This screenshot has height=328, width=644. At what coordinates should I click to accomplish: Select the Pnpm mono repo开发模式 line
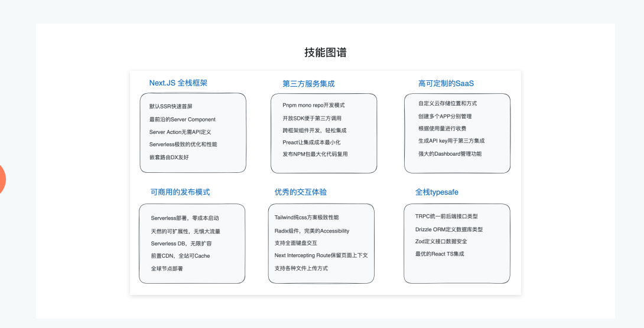click(x=313, y=105)
